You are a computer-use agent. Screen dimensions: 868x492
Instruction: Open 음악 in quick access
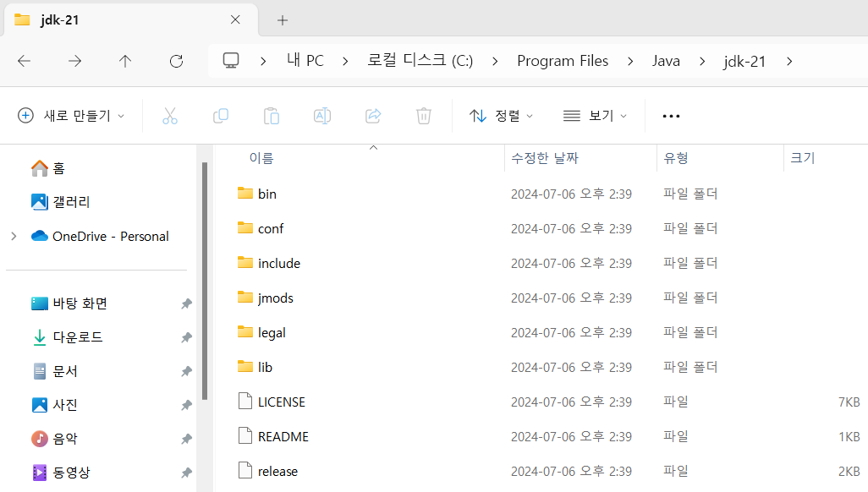(x=54, y=439)
